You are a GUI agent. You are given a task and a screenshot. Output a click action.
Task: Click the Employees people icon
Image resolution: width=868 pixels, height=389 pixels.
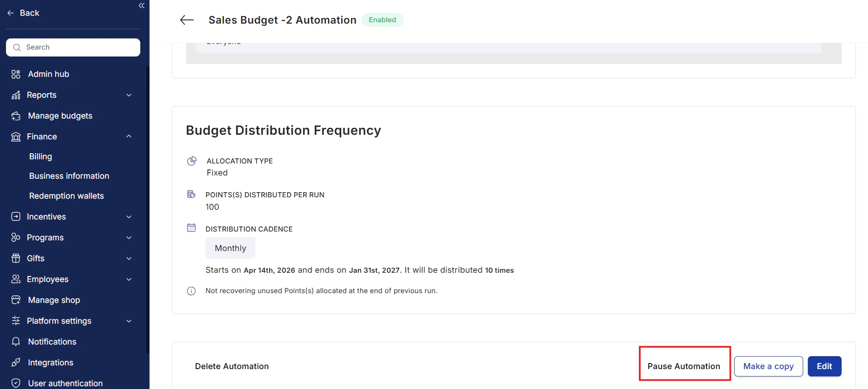coord(16,279)
